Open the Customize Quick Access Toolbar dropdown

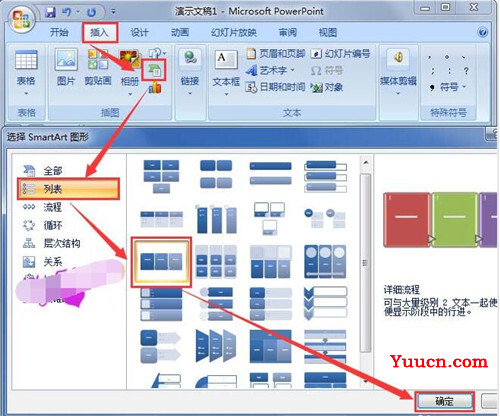click(113, 12)
